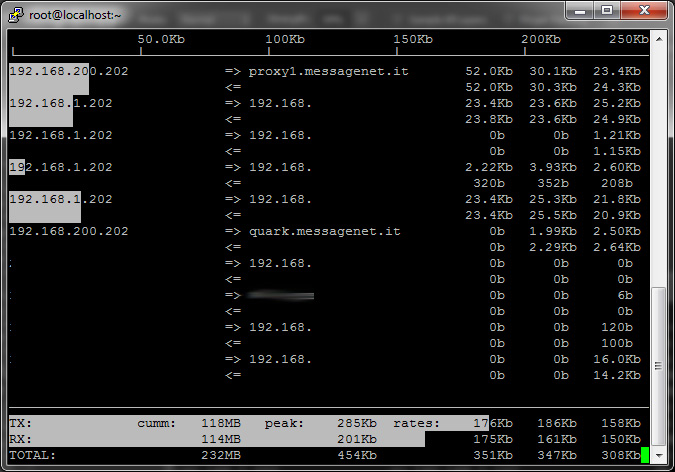Click the 250Kb scale marker
Viewport: 675px width, 472px height.
click(x=628, y=40)
